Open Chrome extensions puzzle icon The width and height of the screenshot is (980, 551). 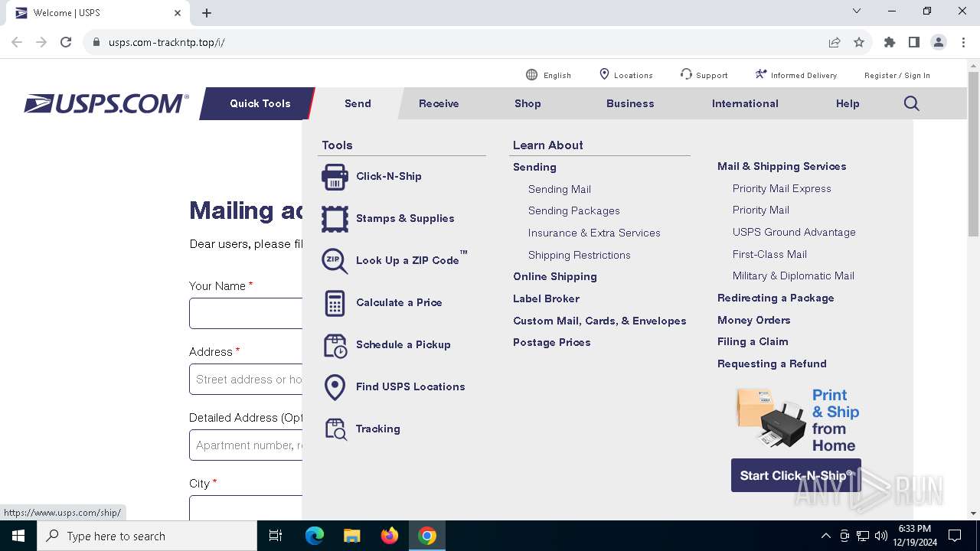(x=890, y=42)
